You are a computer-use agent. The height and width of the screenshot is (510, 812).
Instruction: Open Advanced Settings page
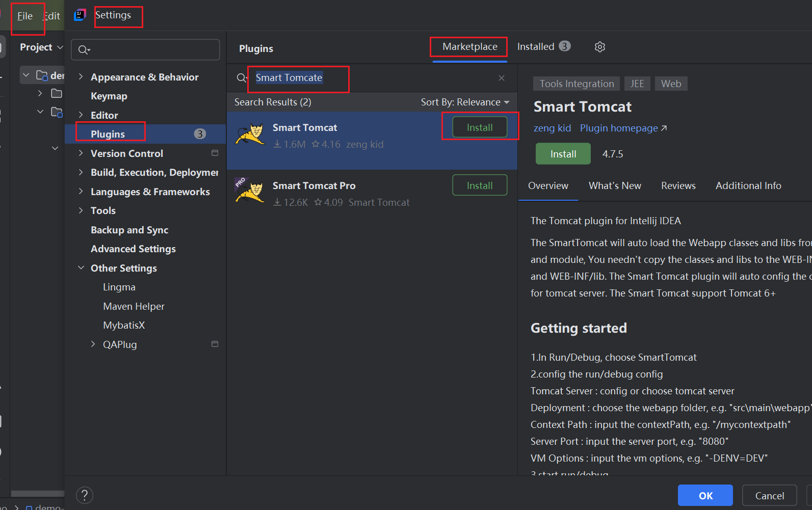click(133, 249)
